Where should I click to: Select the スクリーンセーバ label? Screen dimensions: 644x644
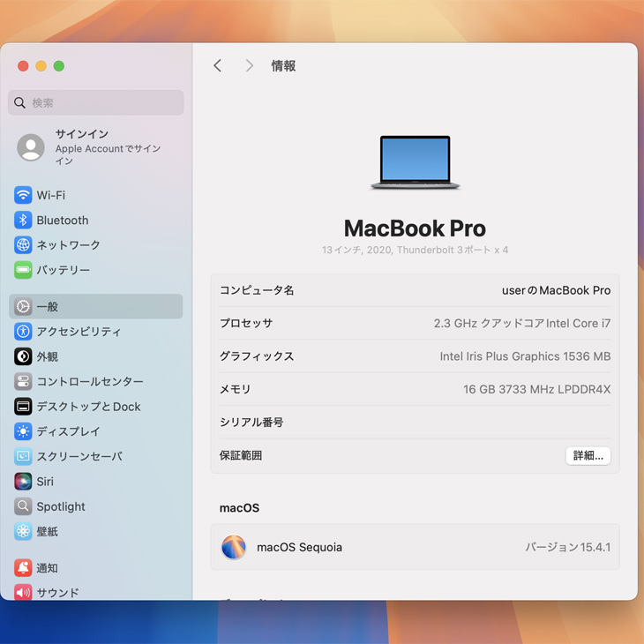point(79,456)
